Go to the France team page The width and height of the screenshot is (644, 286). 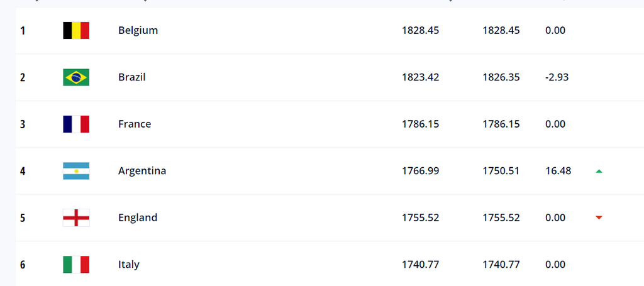tap(135, 124)
